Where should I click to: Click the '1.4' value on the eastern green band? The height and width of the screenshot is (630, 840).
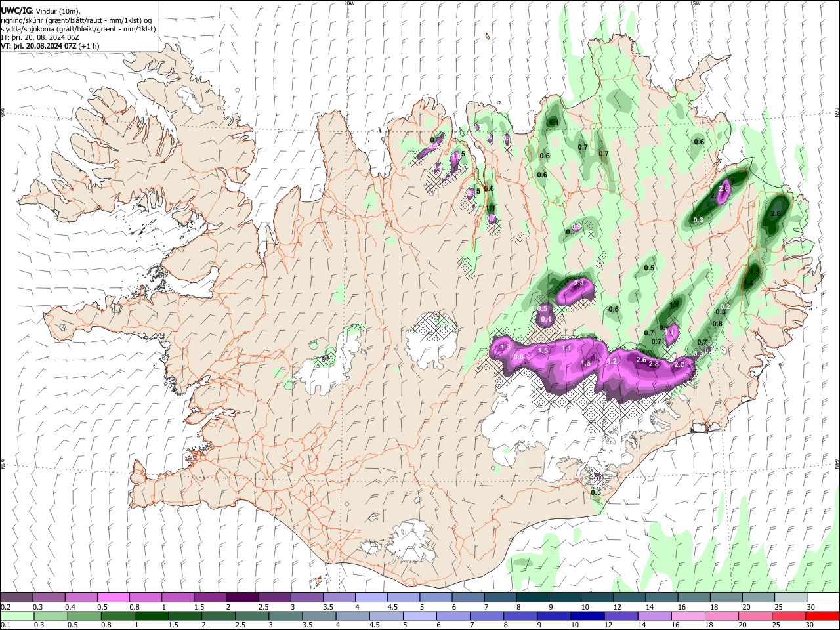pos(748,283)
